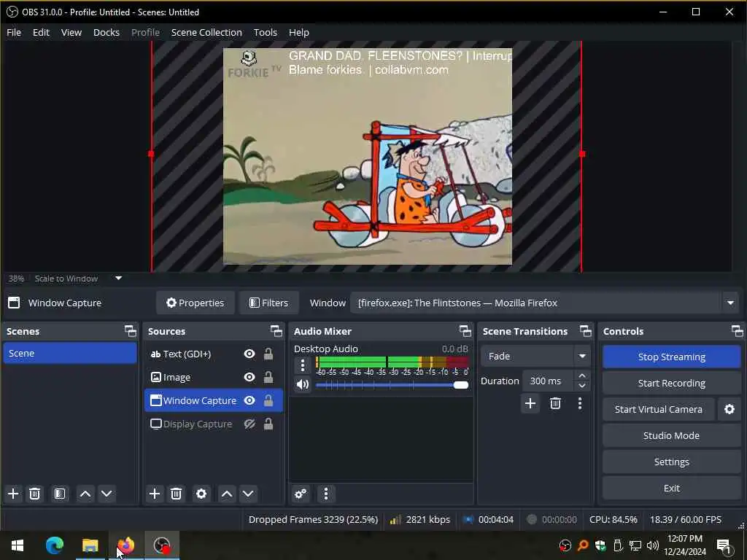
Task: Switch to Firefox in taskbar
Action: point(125,545)
